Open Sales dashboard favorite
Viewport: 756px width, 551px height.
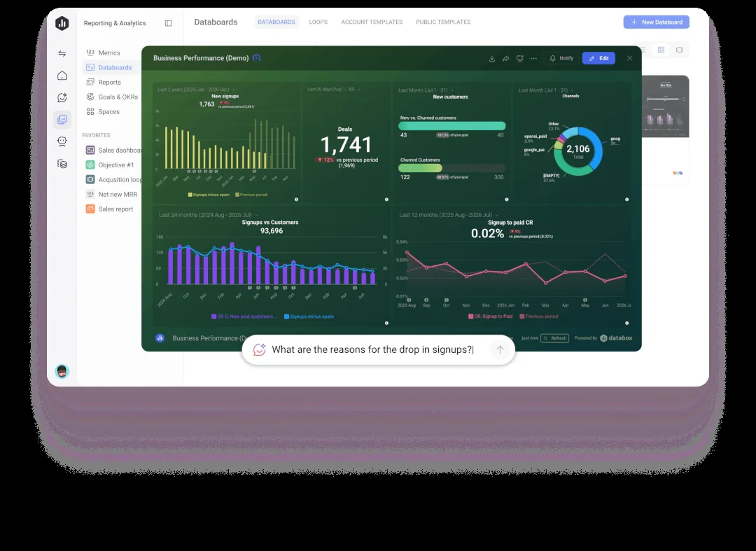tap(113, 151)
